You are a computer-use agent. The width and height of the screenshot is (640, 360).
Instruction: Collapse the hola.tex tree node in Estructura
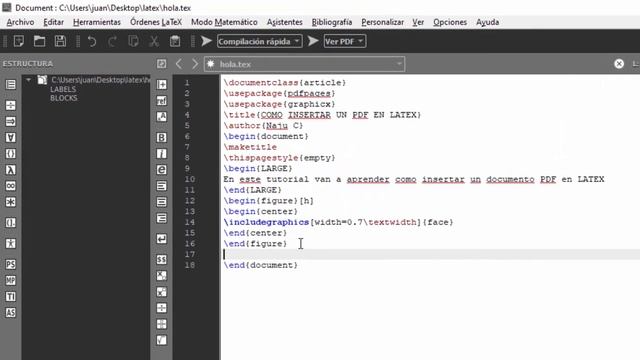point(28,80)
